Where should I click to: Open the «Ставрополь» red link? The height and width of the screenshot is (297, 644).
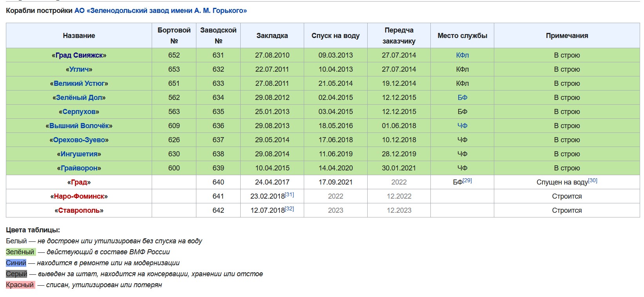[79, 210]
